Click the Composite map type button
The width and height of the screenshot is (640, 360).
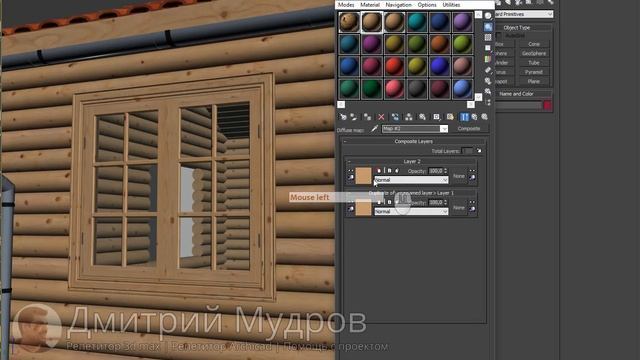pyautogui.click(x=469, y=129)
